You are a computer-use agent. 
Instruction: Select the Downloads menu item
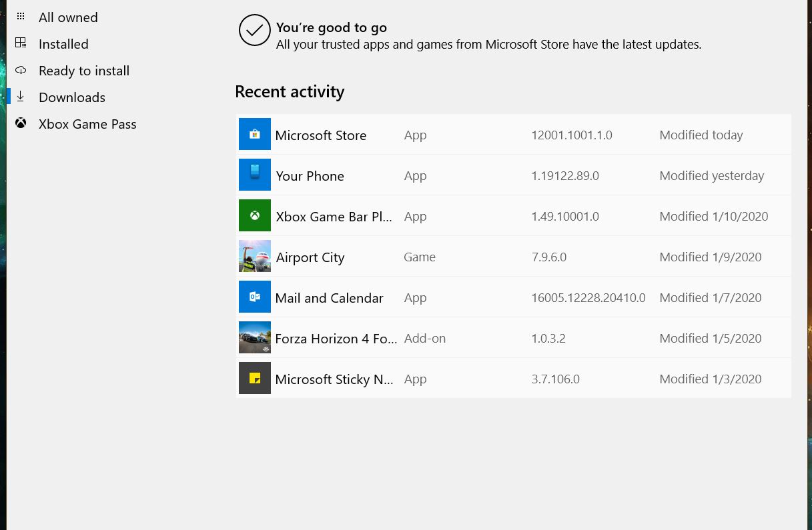coord(72,97)
